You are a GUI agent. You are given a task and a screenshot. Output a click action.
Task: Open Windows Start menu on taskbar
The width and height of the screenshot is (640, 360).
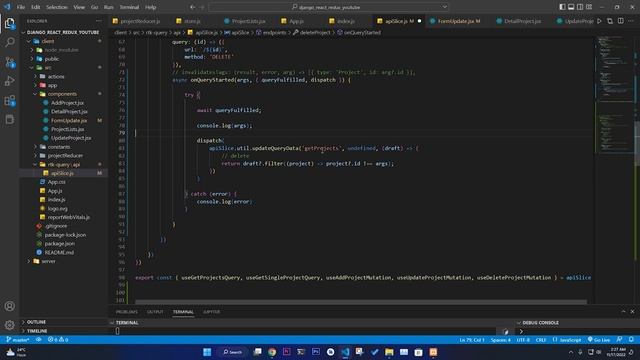[x=207, y=352]
